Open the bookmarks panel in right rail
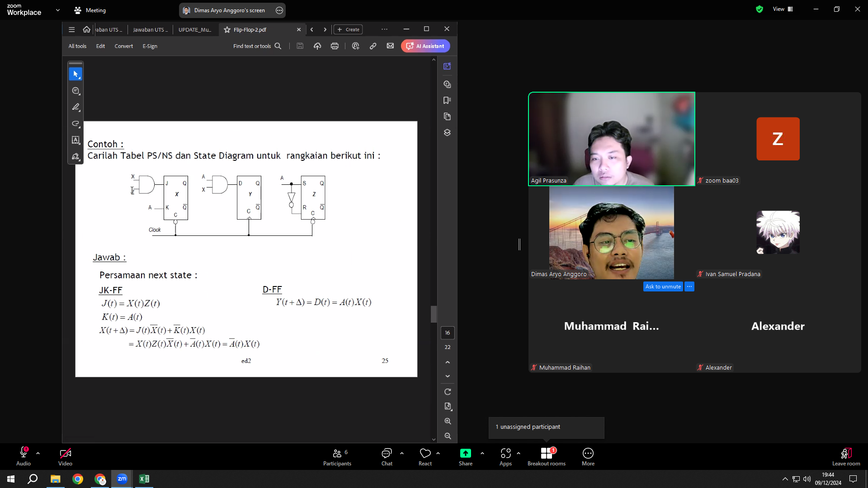Screen dimensions: 868x488 [447, 100]
